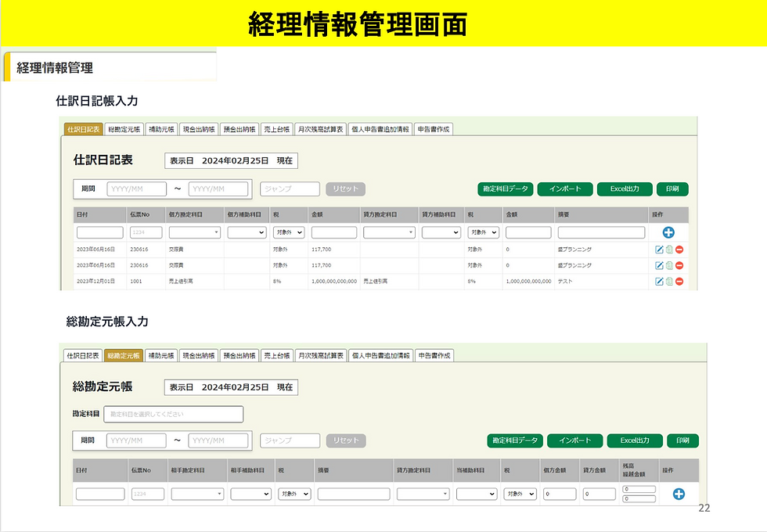Open 月次残高試算表 tab in the 総勘定元帳 panel
767x532 pixels.
coord(321,355)
